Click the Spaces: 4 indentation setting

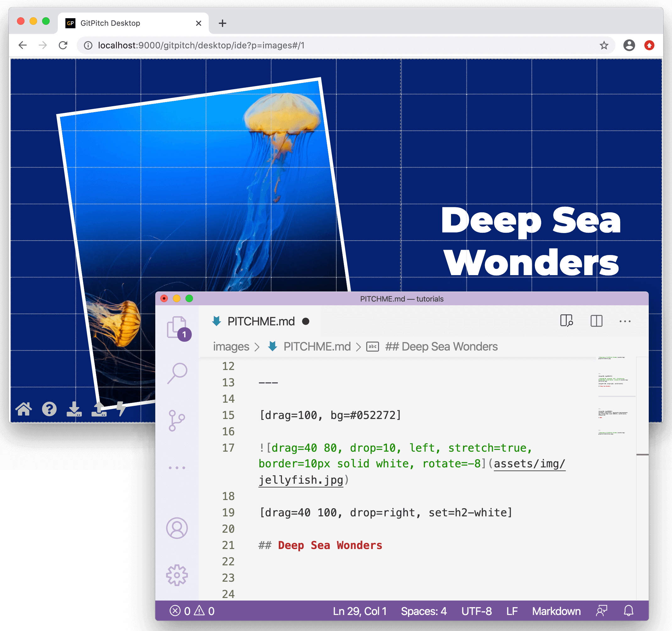pyautogui.click(x=424, y=611)
